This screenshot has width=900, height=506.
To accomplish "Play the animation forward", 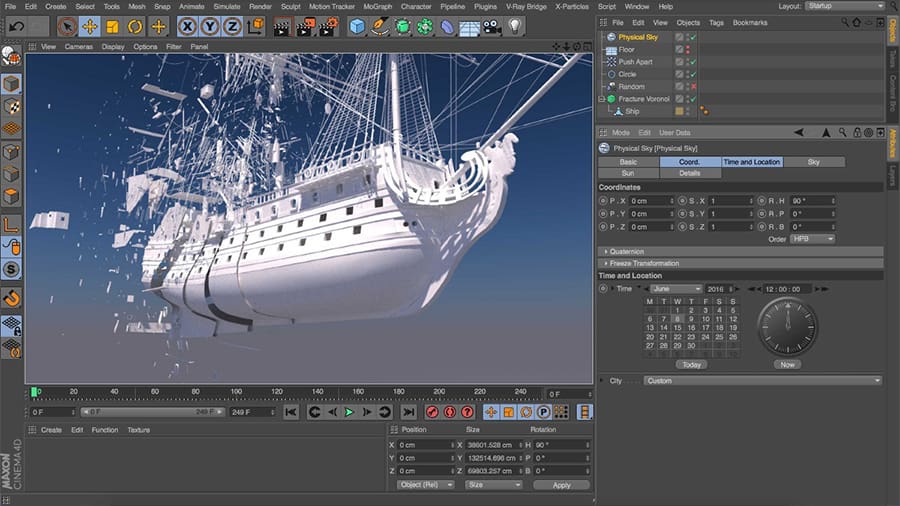I will [x=349, y=412].
